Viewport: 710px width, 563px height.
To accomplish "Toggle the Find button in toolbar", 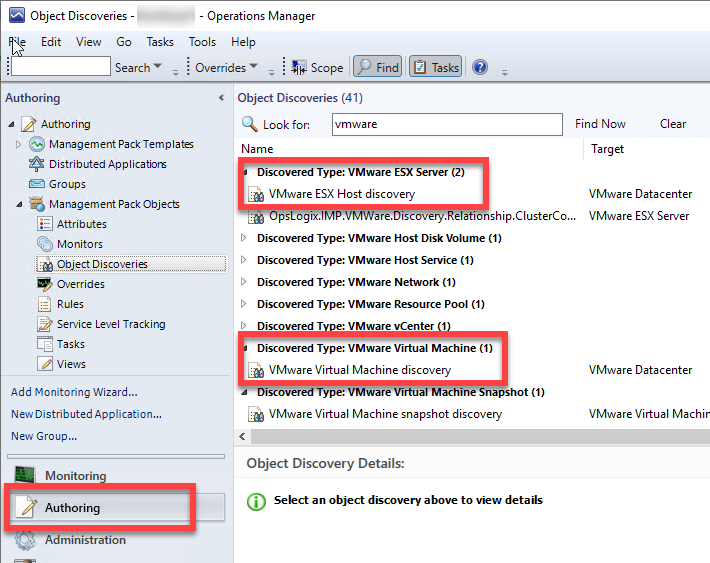I will pyautogui.click(x=377, y=68).
